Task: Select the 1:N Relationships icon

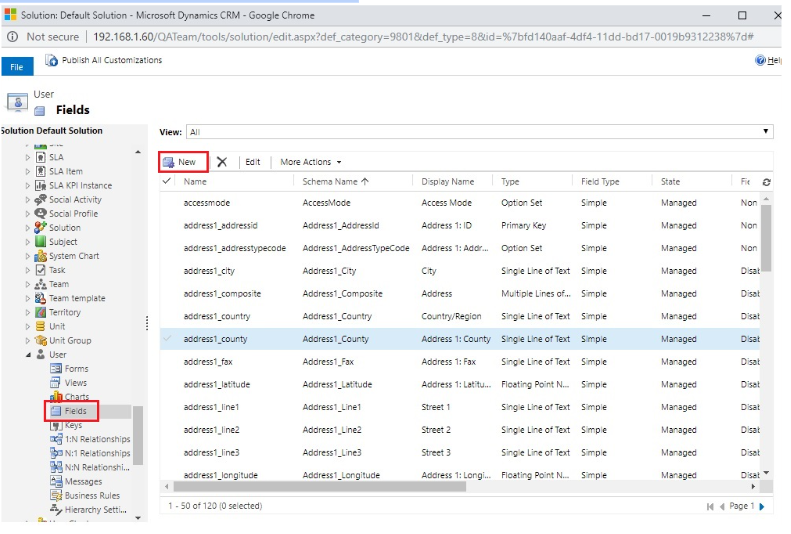Action: (x=56, y=439)
